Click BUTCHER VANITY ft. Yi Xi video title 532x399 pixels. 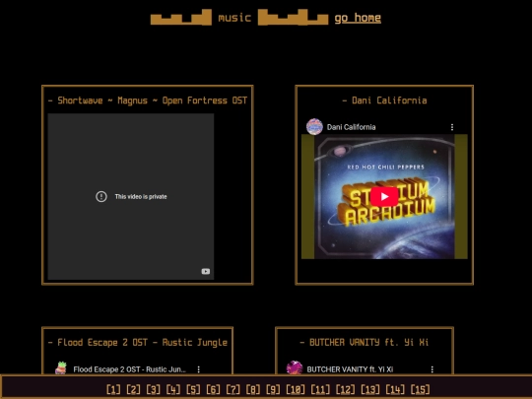pyautogui.click(x=350, y=369)
